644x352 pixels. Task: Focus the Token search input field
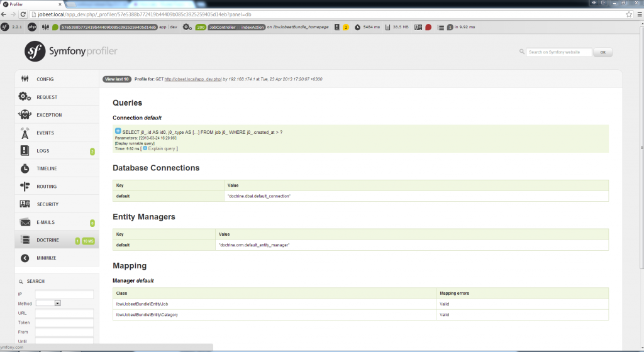64,322
